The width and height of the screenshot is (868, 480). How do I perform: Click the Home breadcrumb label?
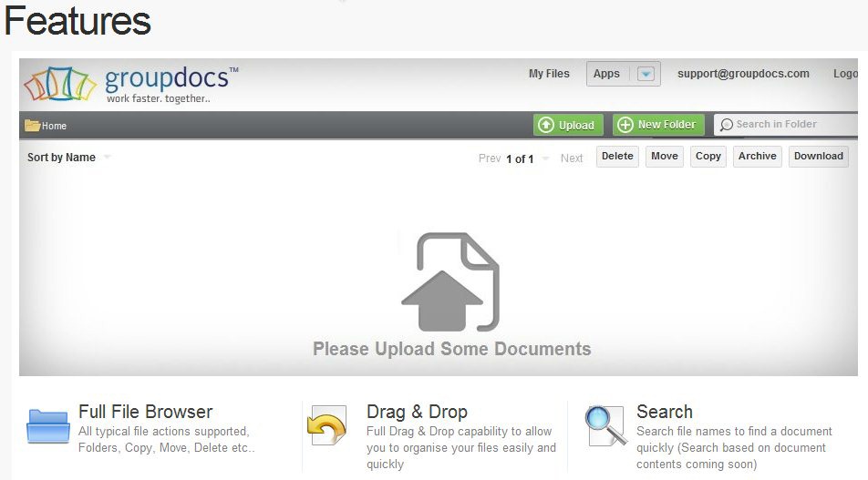click(55, 126)
